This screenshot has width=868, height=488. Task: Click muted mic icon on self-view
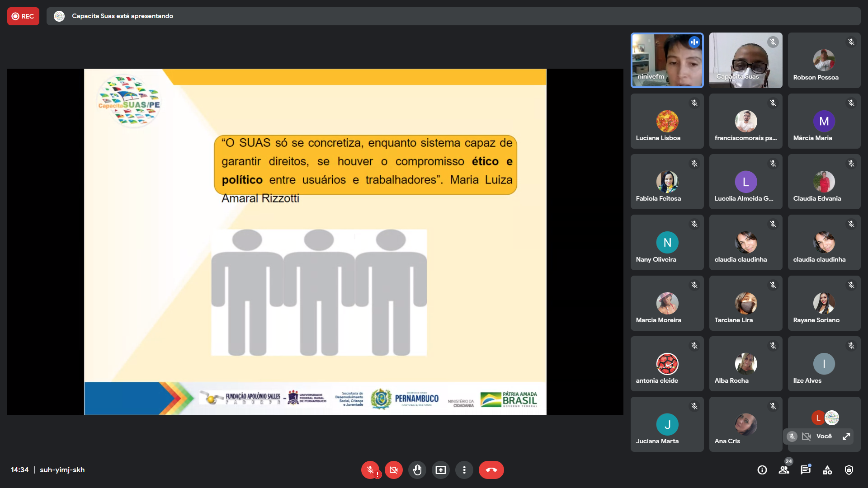coord(792,436)
